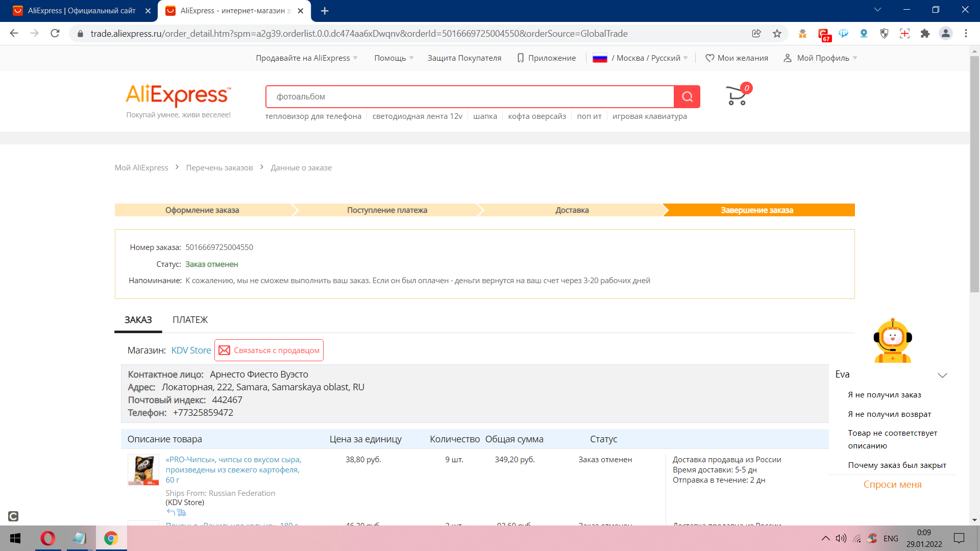Screen dimensions: 980x551
Task: Open the '«PRO-Чипсы»' product link
Action: pos(233,469)
